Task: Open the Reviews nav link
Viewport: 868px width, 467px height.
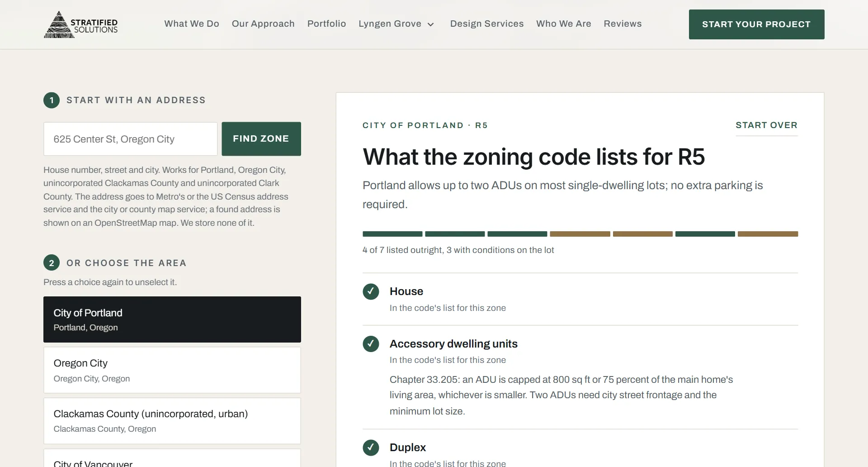Action: coord(623,24)
